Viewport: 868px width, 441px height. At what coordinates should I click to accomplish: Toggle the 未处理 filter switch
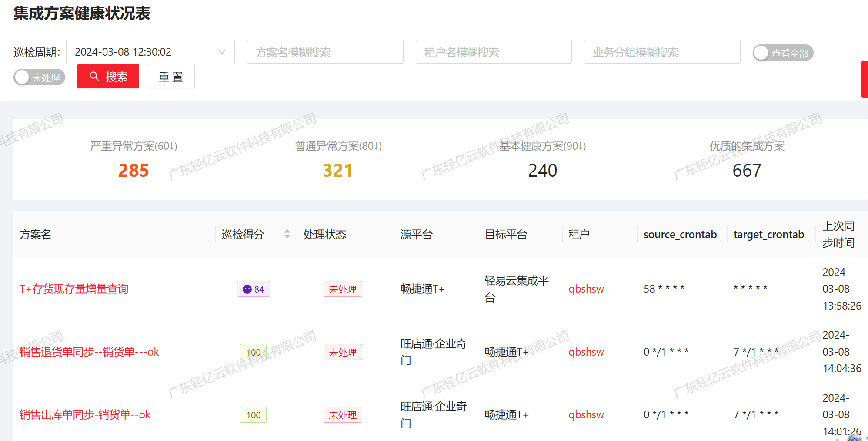[x=39, y=77]
